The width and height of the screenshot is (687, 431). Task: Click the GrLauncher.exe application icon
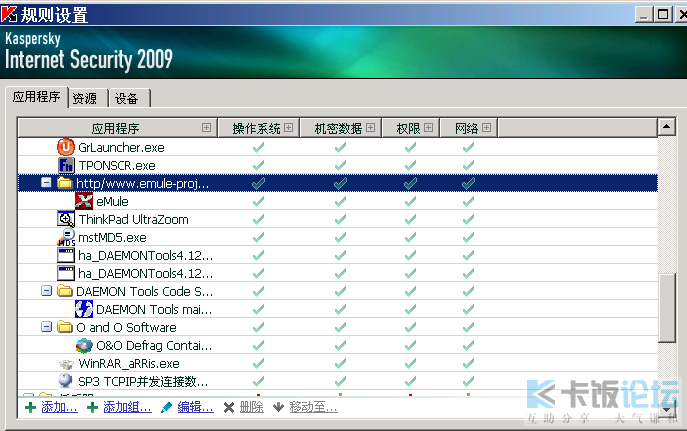(66, 147)
